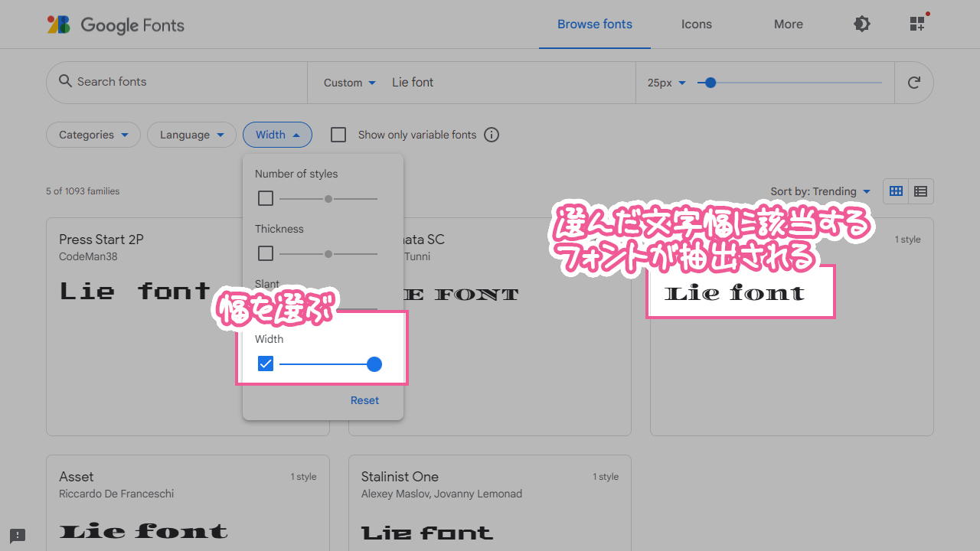This screenshot has width=980, height=551.
Task: Click the Lie font preview text field
Action: (x=510, y=83)
